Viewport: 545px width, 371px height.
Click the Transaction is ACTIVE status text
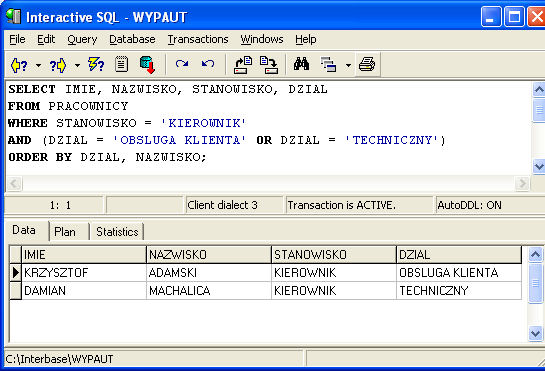(x=342, y=205)
